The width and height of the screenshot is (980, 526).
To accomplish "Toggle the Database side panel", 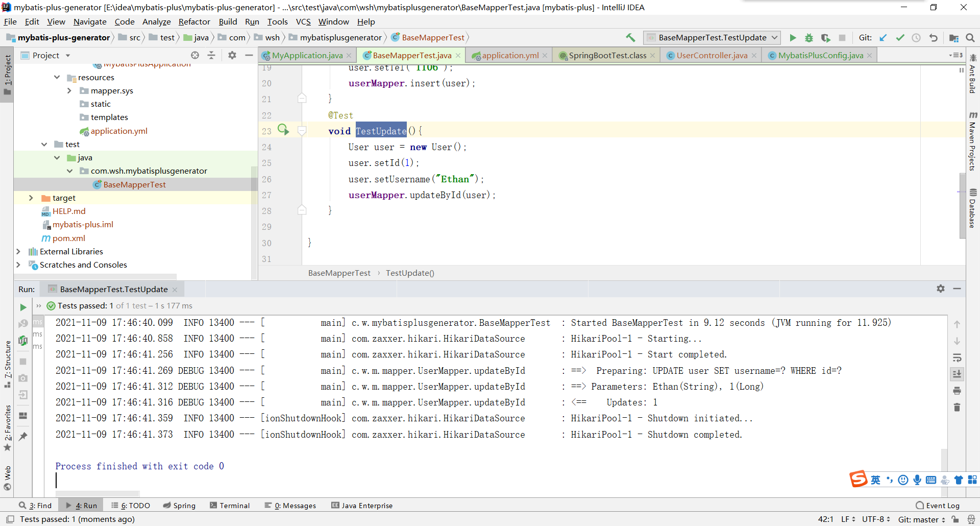I will 972,208.
